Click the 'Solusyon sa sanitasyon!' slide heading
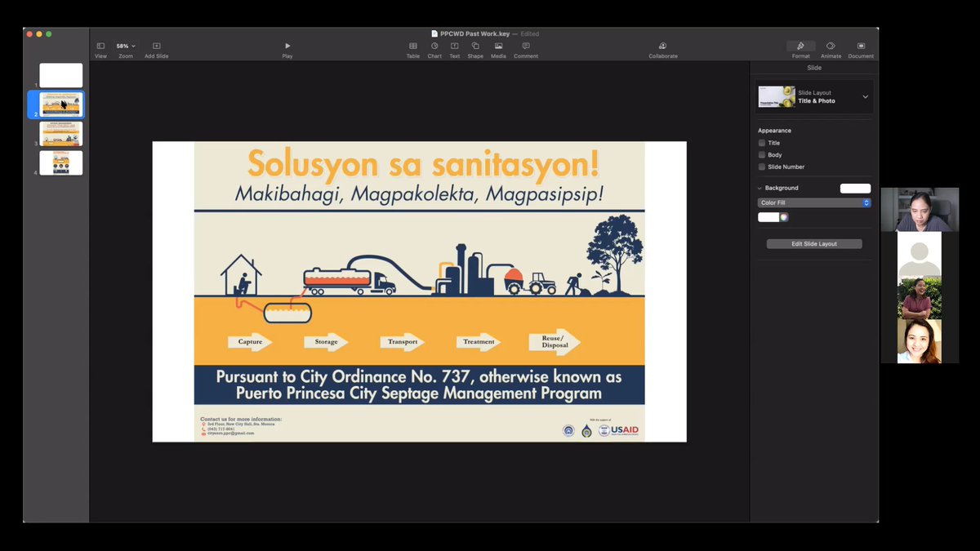 coord(423,164)
